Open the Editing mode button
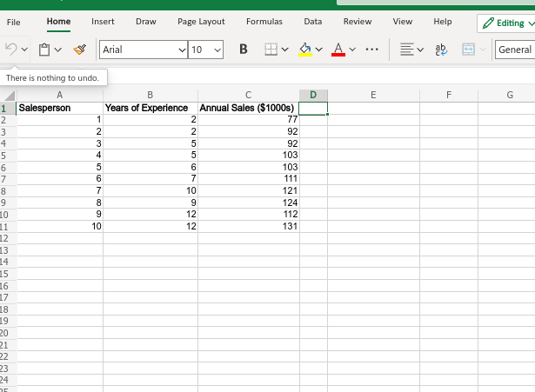The image size is (535, 392). pyautogui.click(x=506, y=23)
